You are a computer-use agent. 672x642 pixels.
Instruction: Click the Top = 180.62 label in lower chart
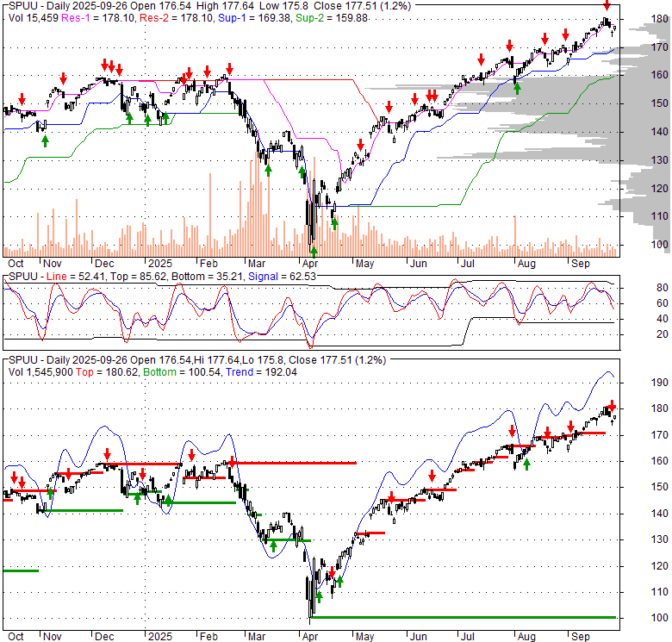tap(107, 372)
